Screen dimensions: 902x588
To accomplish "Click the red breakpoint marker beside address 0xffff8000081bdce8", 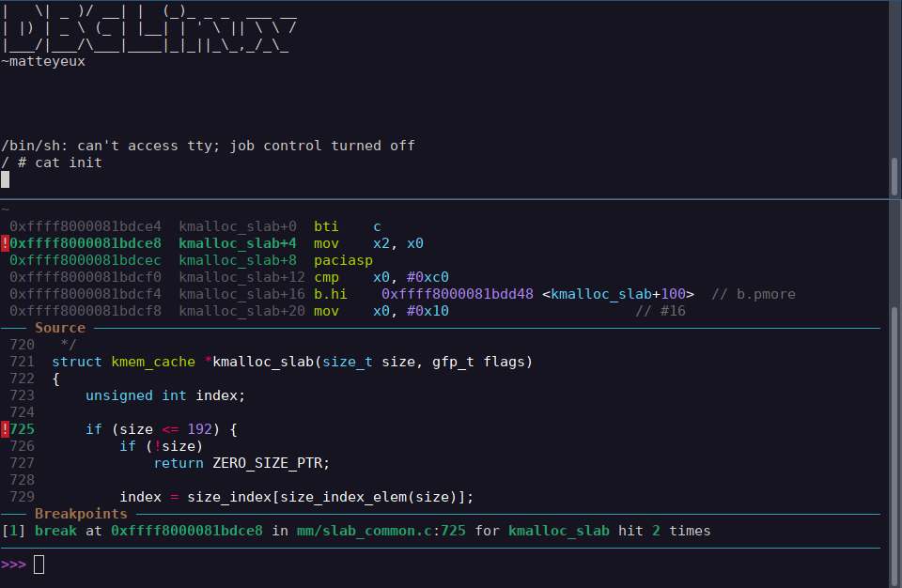I will (x=6, y=243).
